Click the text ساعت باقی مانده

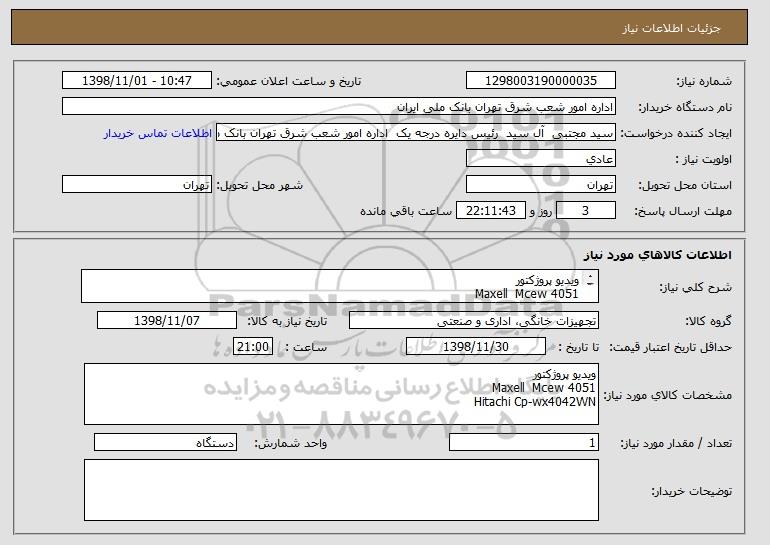point(406,211)
